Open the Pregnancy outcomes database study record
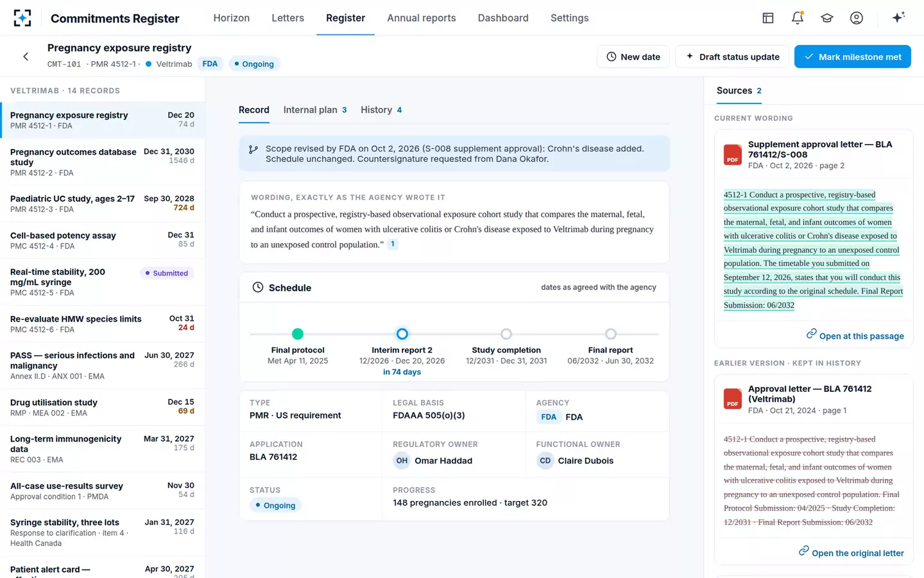Screen dimensions: 924x578 [103, 162]
